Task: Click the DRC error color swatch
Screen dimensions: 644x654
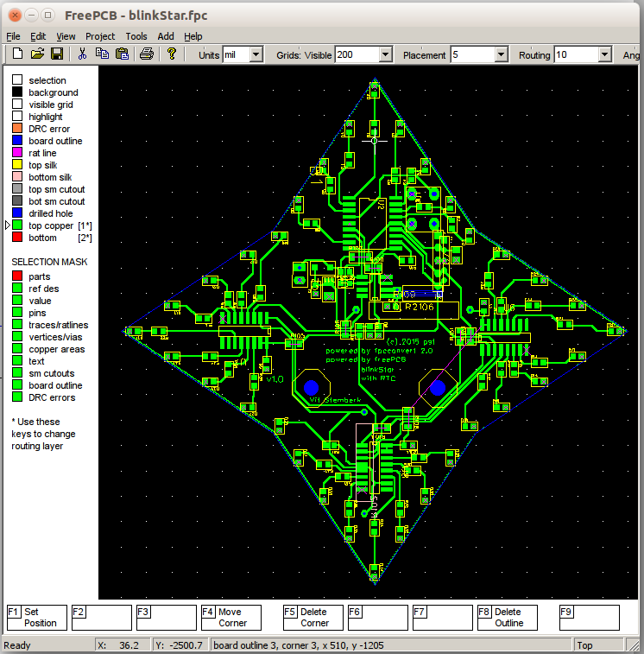Action: click(17, 128)
